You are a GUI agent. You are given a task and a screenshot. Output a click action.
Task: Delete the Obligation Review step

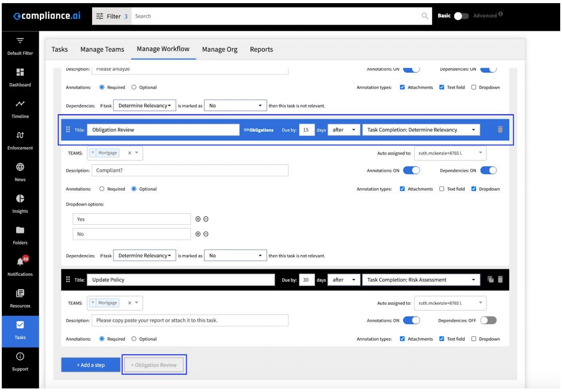coord(500,130)
